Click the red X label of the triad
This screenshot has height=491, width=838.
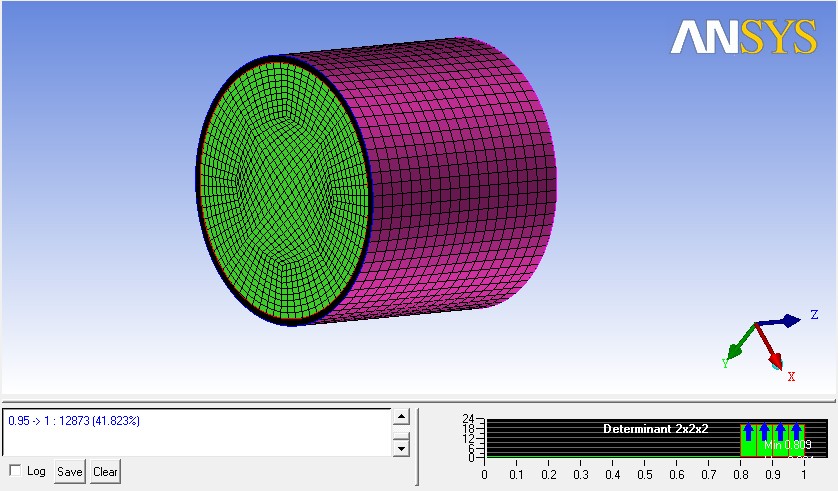tap(791, 377)
